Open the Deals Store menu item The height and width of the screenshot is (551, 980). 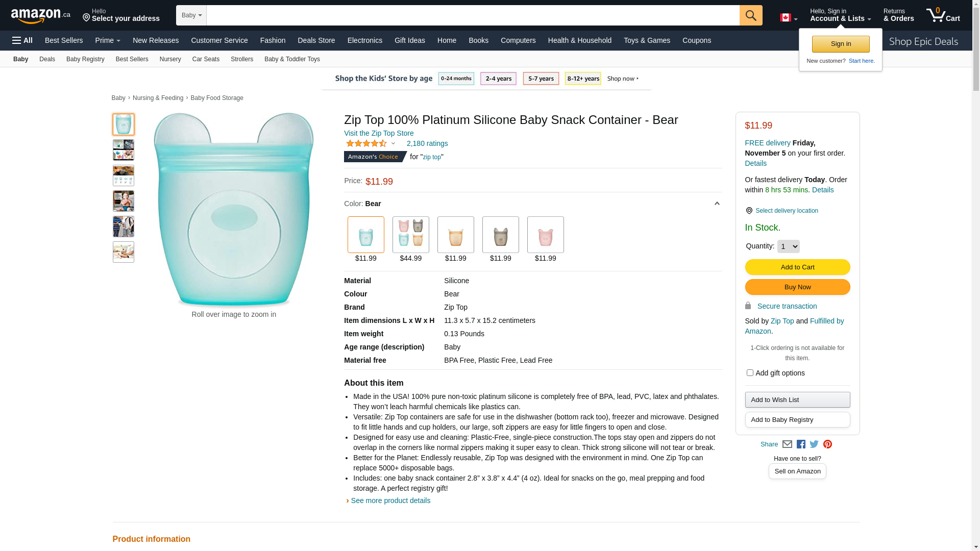(x=316, y=40)
